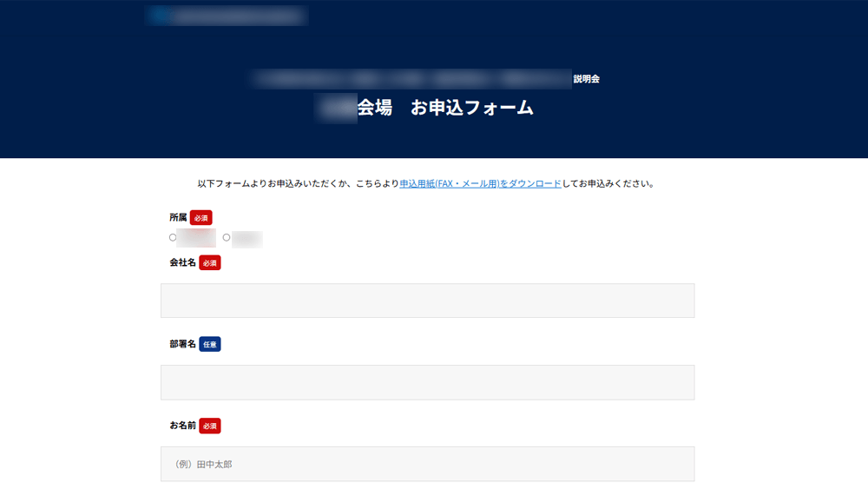Click the red 必須 badge beside お名前

point(210,426)
